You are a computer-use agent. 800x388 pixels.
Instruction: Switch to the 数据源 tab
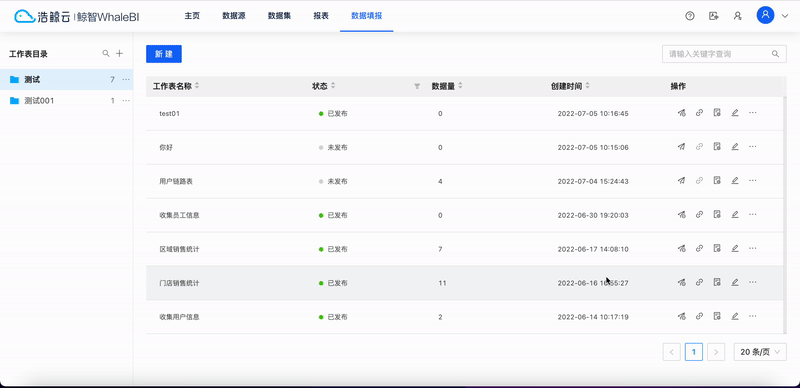234,16
